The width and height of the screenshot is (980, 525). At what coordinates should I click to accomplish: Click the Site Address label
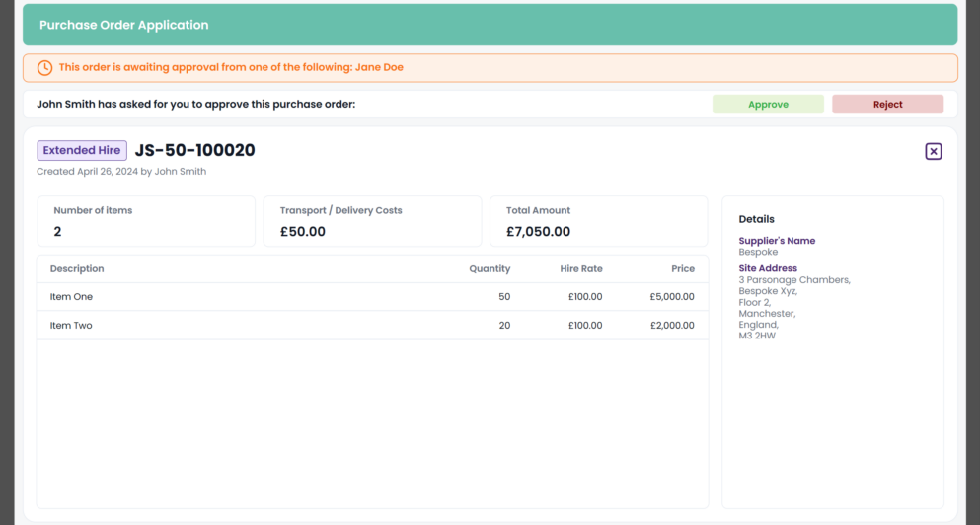768,268
